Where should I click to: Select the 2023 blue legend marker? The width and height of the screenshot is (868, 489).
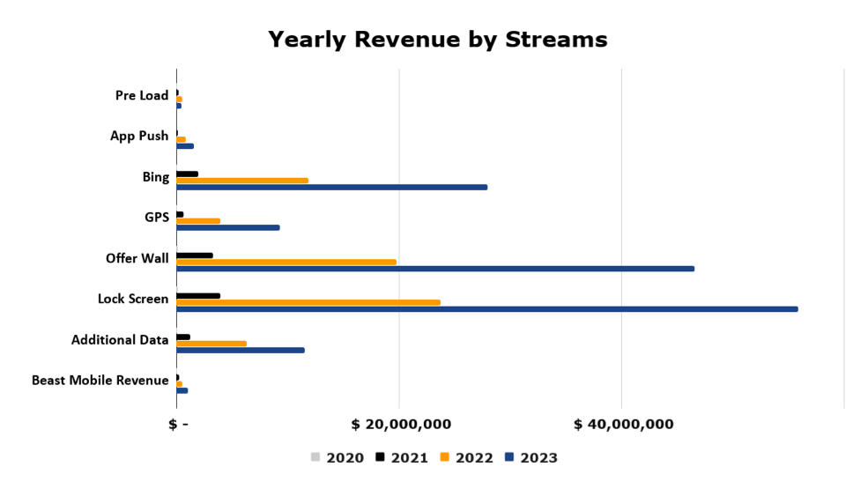point(509,457)
